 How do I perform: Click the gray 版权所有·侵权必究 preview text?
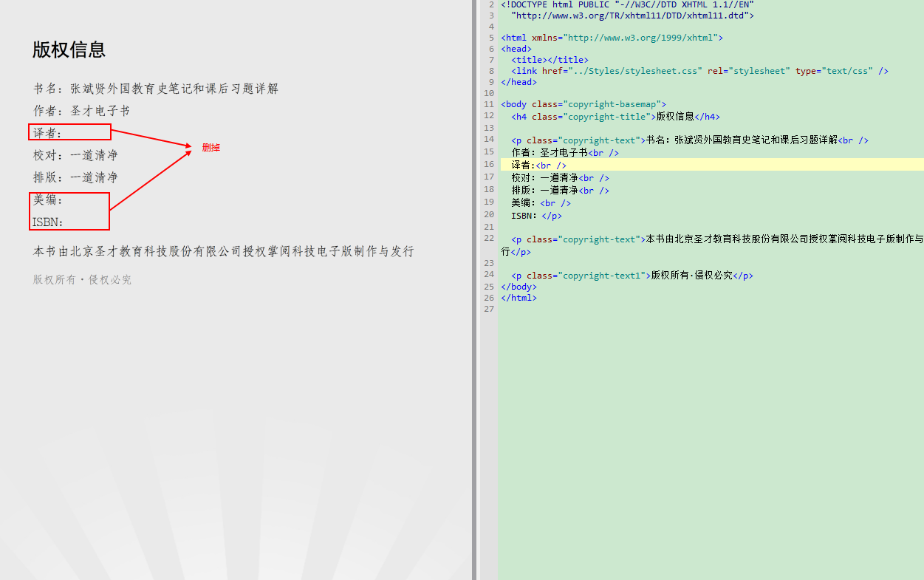[x=82, y=280]
